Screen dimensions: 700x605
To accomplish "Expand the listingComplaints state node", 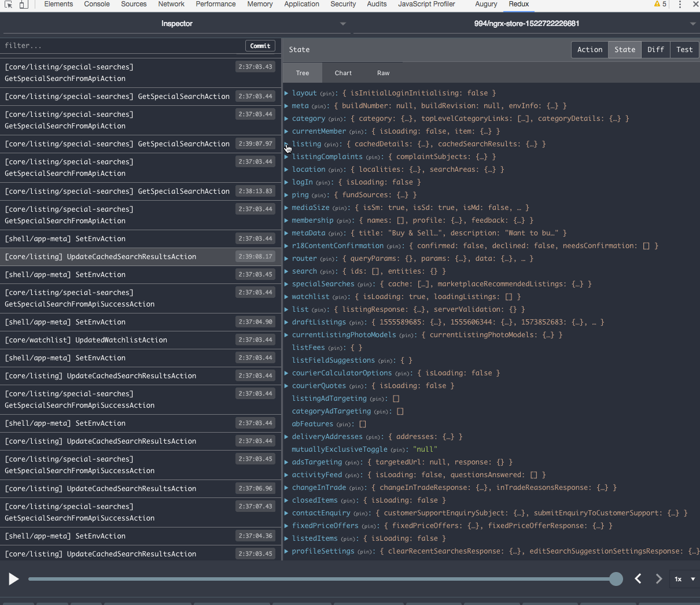I will [x=286, y=157].
